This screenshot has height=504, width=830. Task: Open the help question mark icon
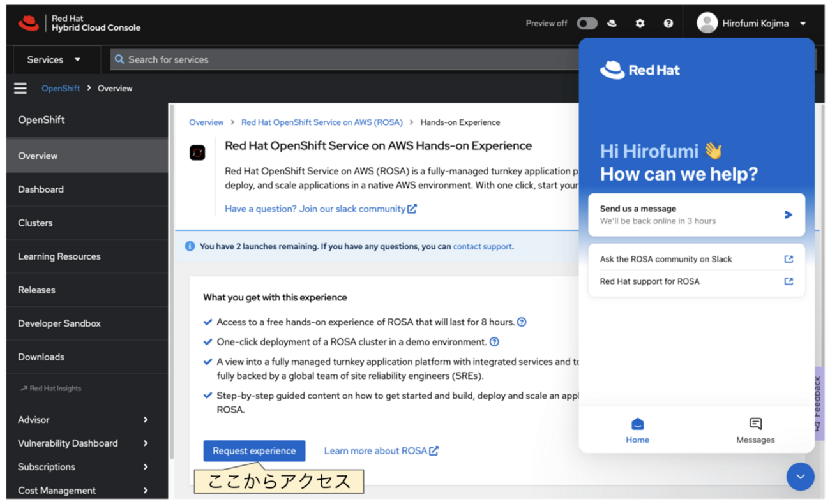[x=668, y=23]
